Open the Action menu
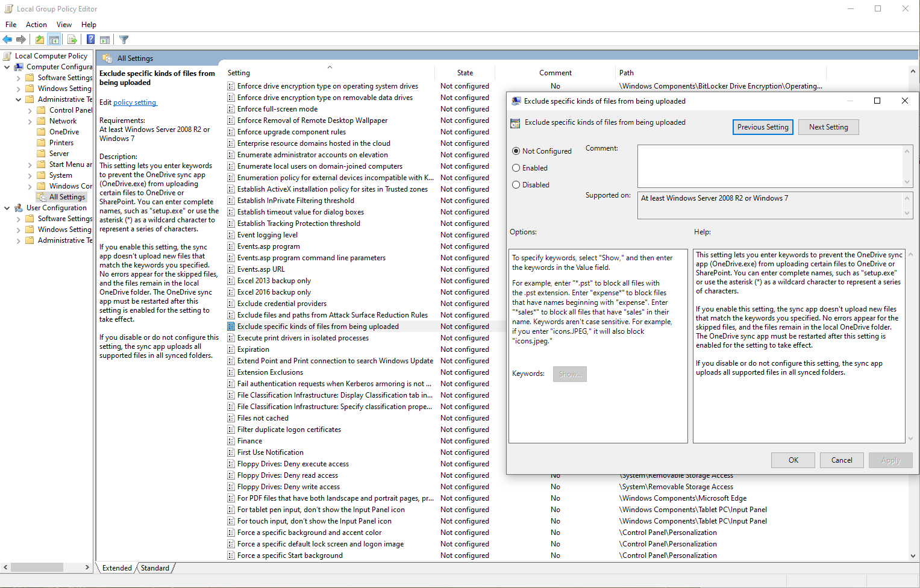This screenshot has height=588, width=920. pos(36,25)
